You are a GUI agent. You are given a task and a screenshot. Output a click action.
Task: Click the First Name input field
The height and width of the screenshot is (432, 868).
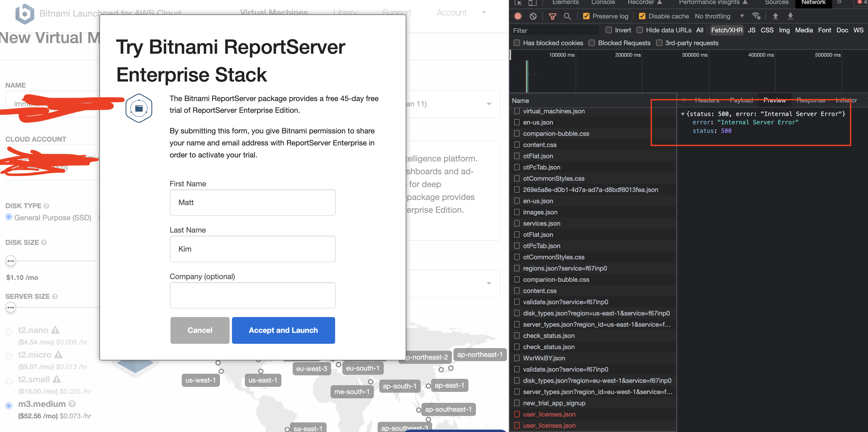(252, 202)
